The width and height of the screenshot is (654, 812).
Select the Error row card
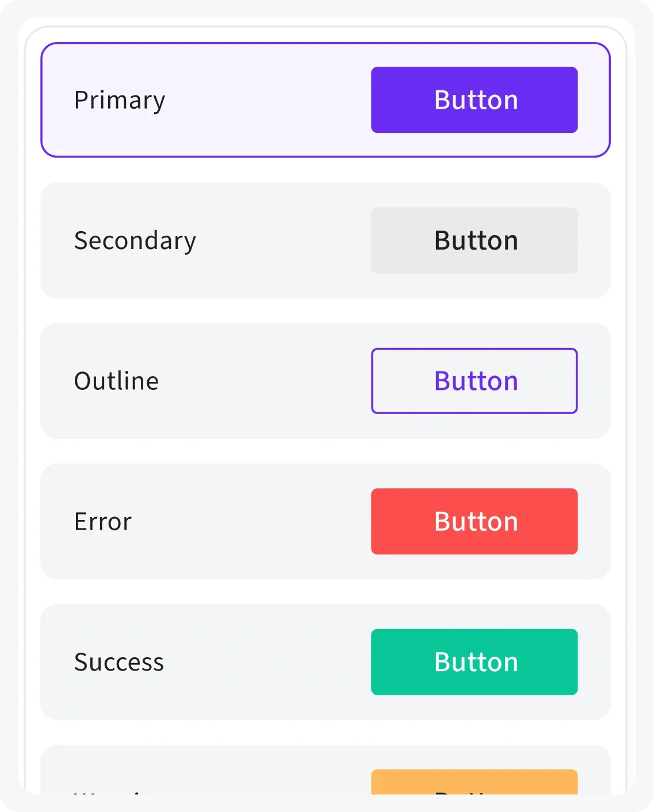tap(326, 522)
